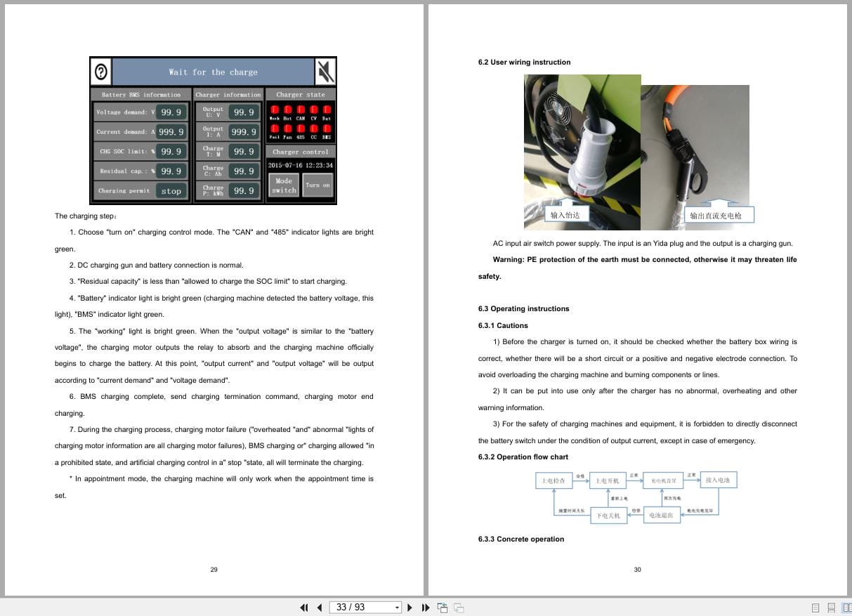Click page number 30 at page bottom
This screenshot has width=852, height=616.
637,570
